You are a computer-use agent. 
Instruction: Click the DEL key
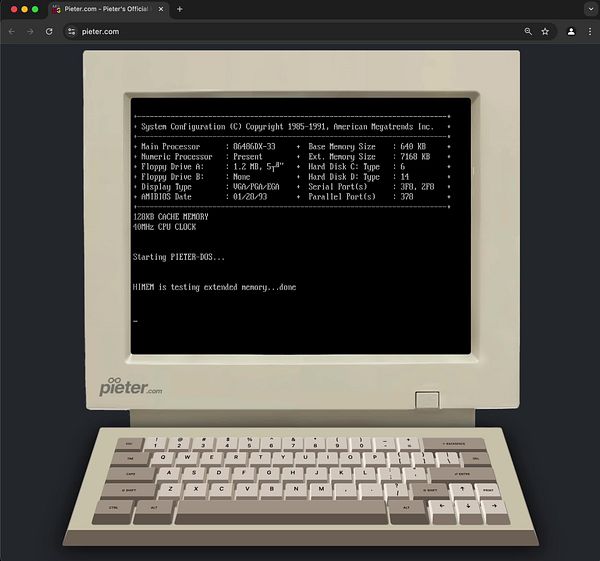(x=475, y=459)
